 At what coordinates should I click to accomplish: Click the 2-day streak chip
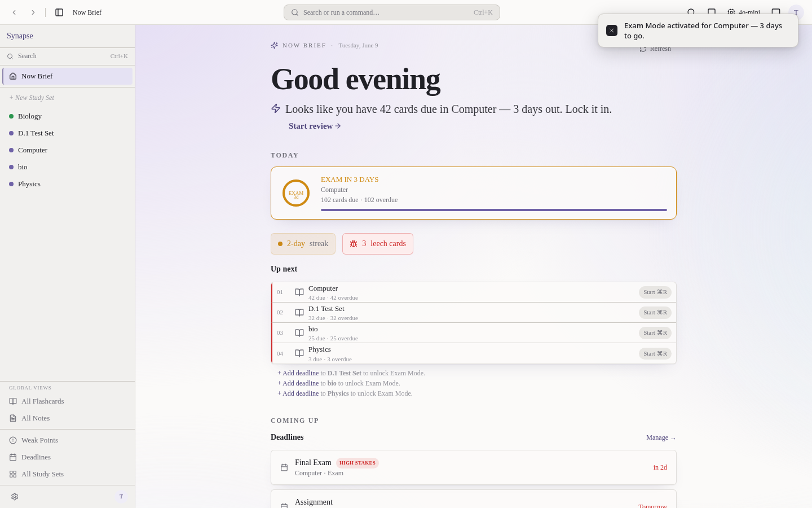[303, 244]
